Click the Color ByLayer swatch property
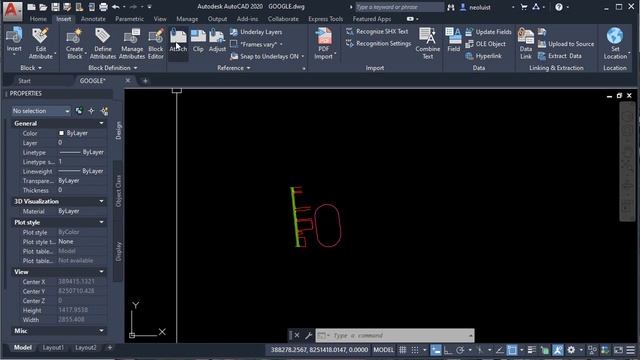 pyautogui.click(x=61, y=133)
